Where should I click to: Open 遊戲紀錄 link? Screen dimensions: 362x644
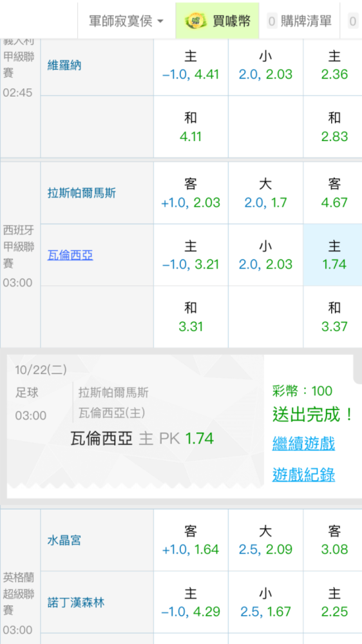[303, 475]
